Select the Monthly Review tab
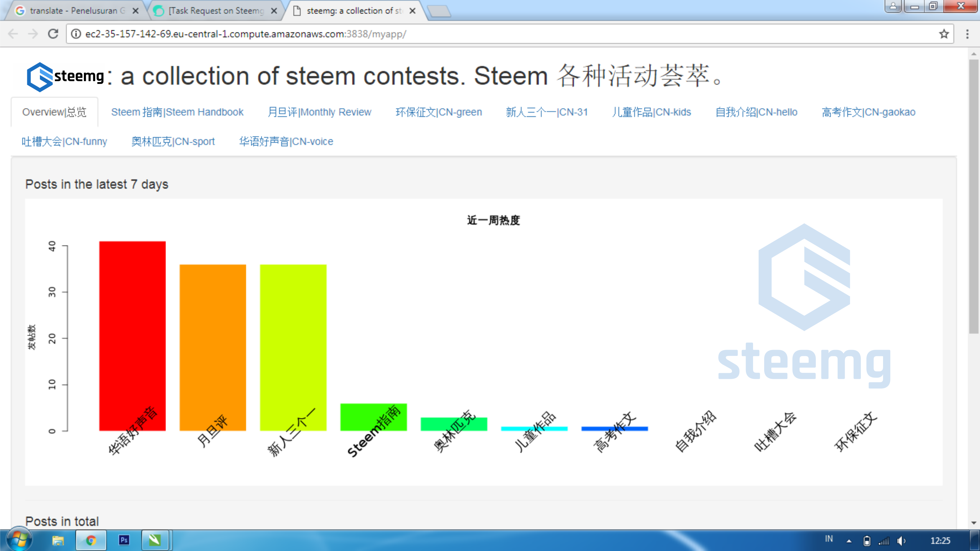Viewport: 980px width, 551px height. click(x=319, y=112)
